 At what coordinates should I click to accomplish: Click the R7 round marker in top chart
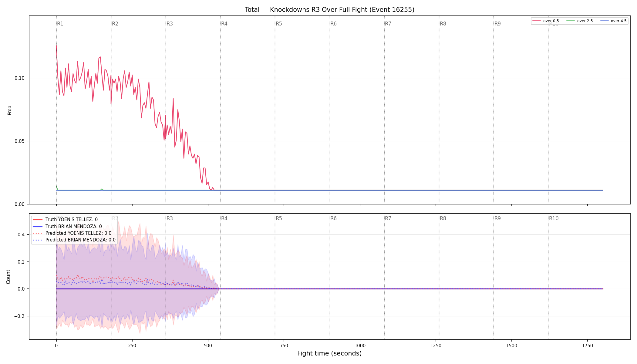pos(388,24)
